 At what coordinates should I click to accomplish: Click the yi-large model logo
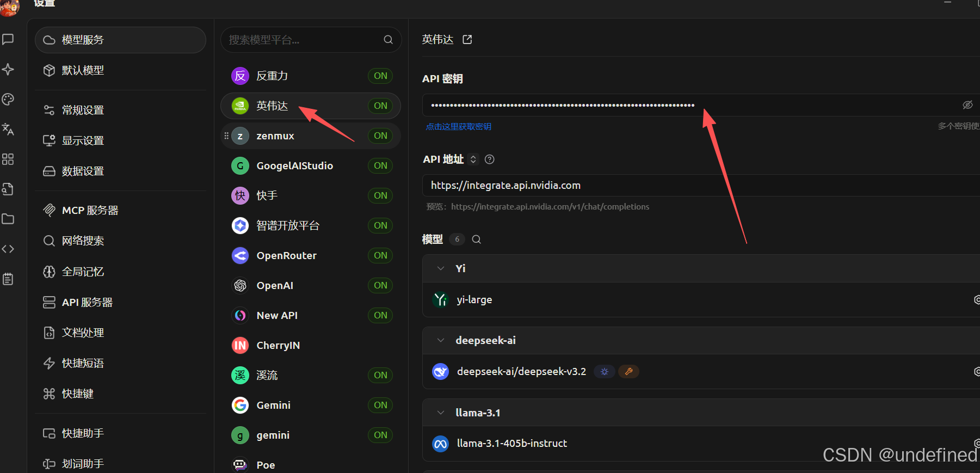pyautogui.click(x=440, y=299)
